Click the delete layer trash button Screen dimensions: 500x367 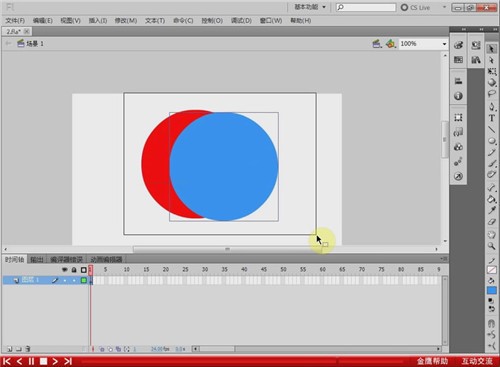pos(28,349)
